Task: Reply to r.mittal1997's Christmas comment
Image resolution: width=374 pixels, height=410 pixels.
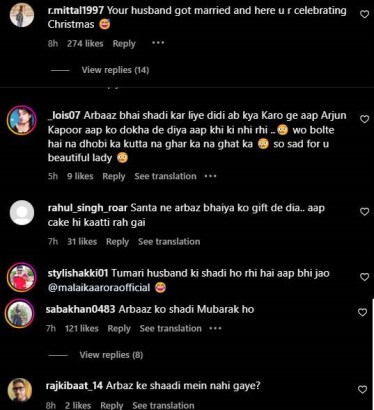Action: click(x=124, y=44)
